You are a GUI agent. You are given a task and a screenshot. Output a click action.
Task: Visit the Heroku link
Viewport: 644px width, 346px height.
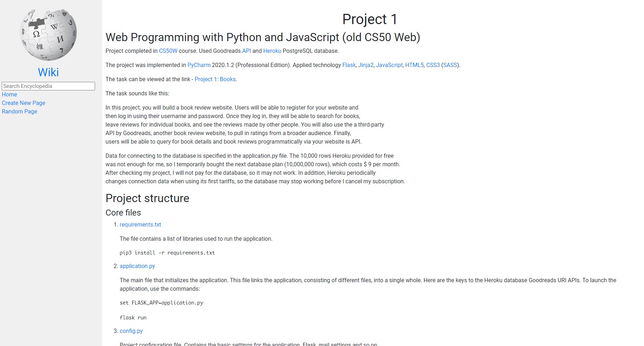coord(272,51)
